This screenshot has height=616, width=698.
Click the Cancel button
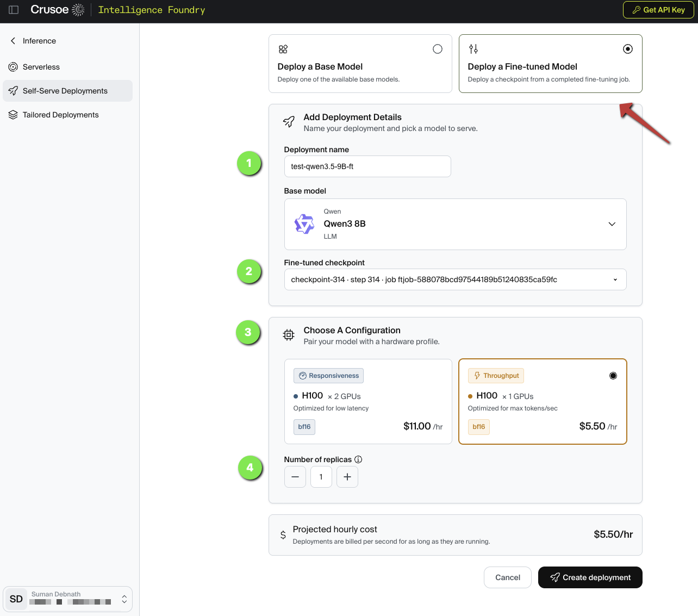coord(508,577)
